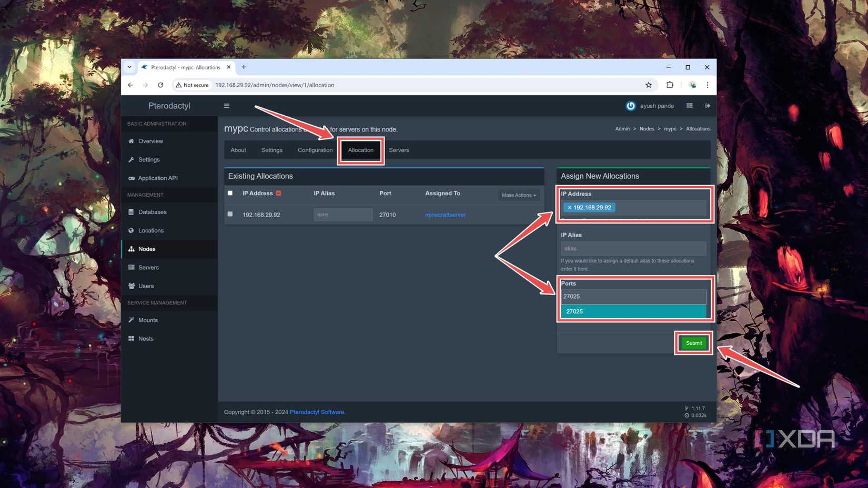This screenshot has height=488, width=868.
Task: Click the red delete icon beside IP Address header
Action: (279, 193)
